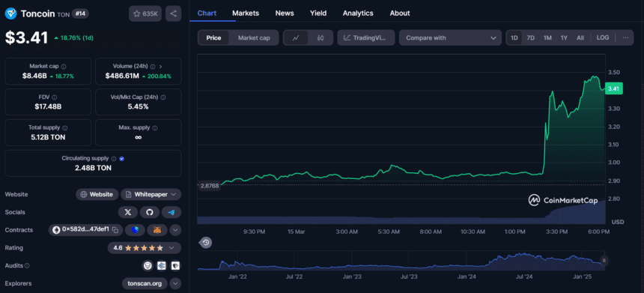This screenshot has width=644, height=293.
Task: Open the X (Twitter) social link
Action: point(128,213)
